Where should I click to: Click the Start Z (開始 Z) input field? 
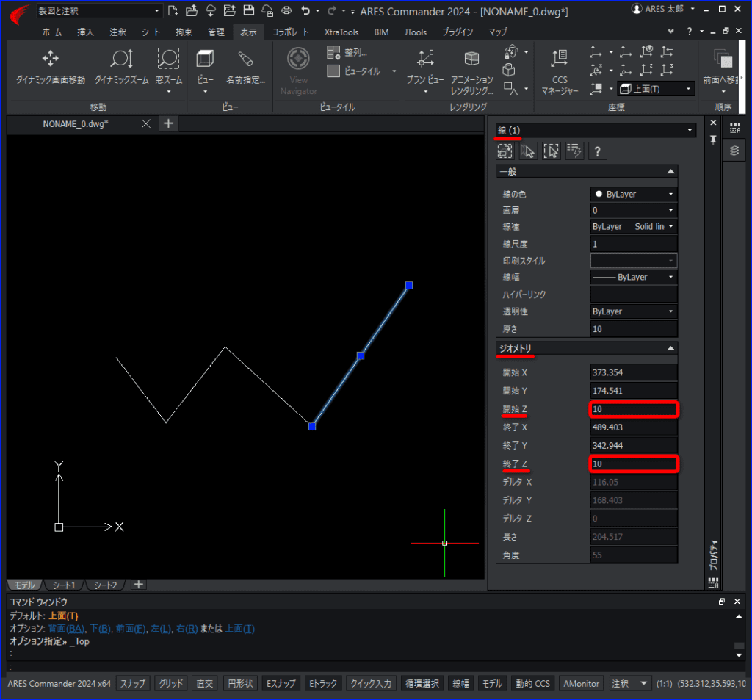point(633,409)
